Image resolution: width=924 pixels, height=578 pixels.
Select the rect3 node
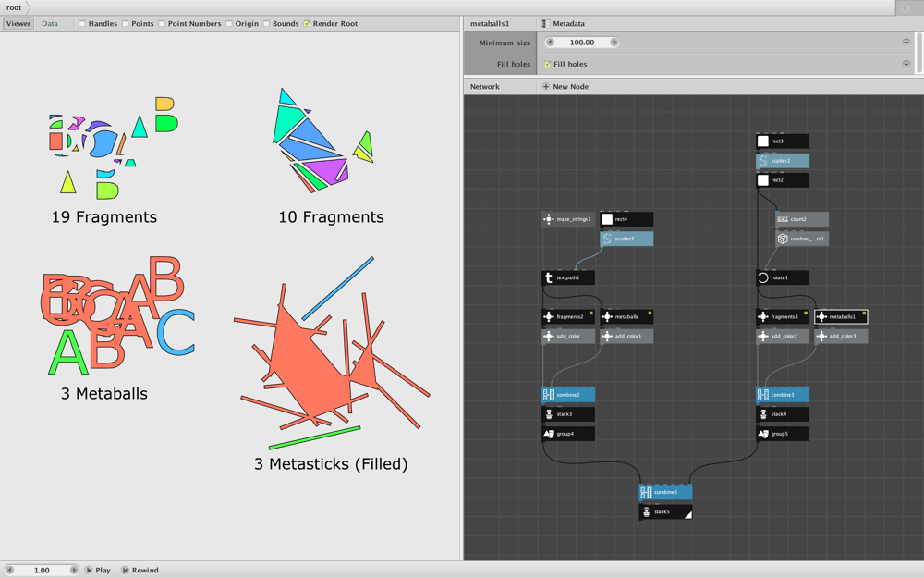point(782,141)
